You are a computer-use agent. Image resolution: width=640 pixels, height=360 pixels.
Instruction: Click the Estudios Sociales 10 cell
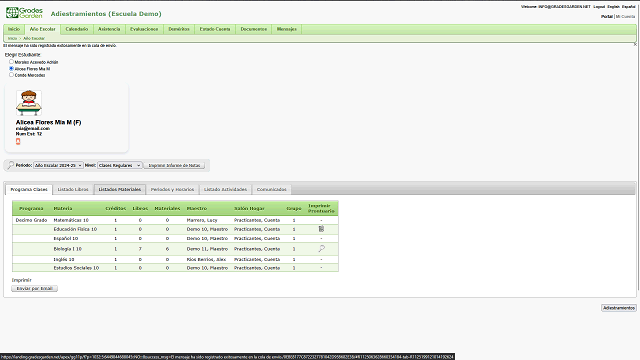click(x=76, y=268)
